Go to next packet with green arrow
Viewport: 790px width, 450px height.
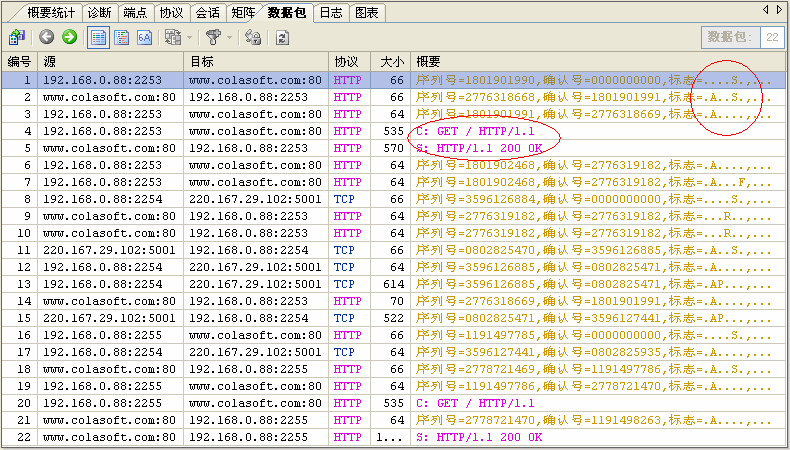coord(70,37)
